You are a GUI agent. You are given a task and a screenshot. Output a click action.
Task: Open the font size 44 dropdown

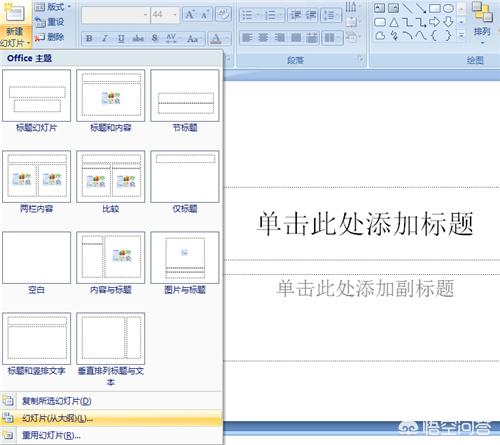pyautogui.click(x=175, y=15)
